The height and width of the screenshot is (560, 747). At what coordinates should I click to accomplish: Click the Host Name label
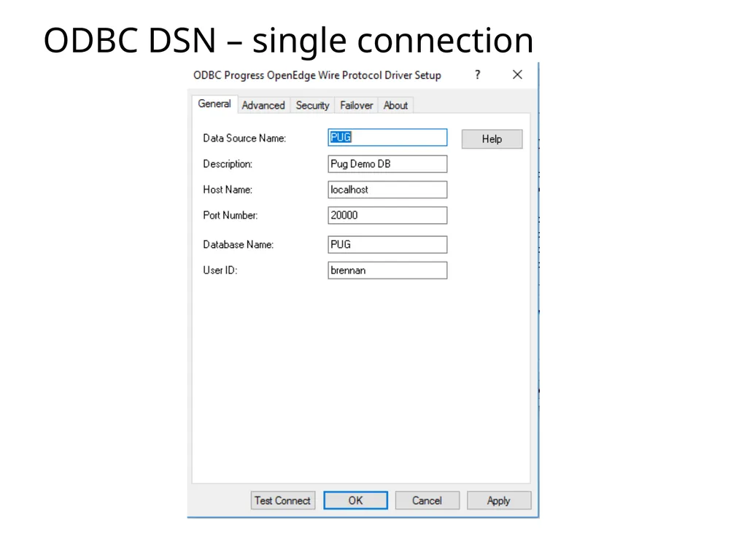coord(228,190)
